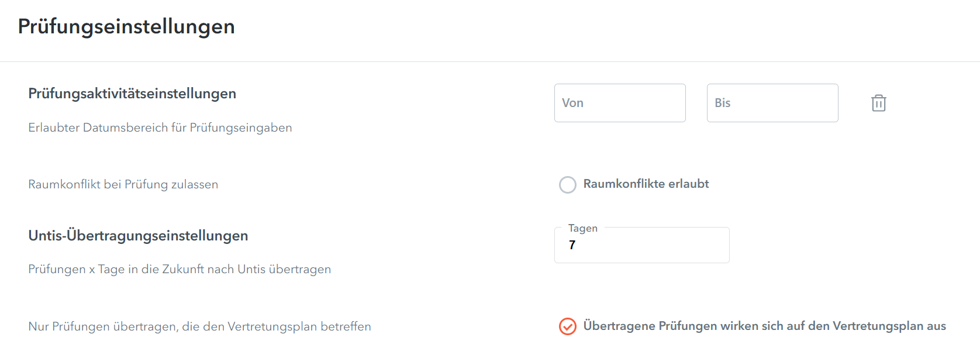Click the Prüfungseinstellungen page title
The image size is (980, 358).
(x=126, y=27)
